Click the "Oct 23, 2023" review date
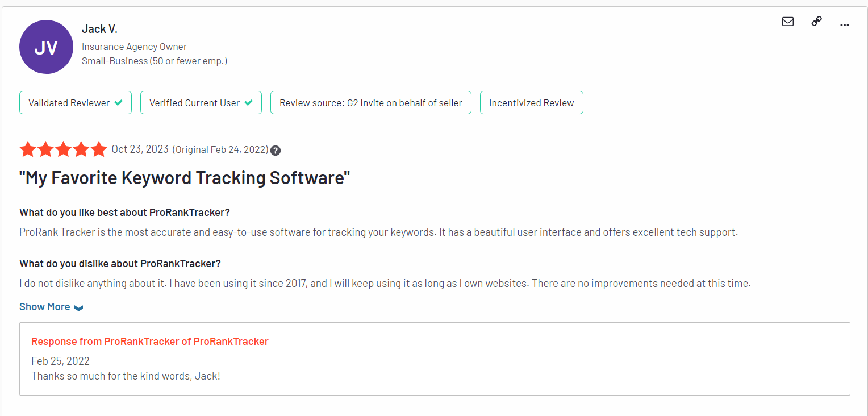Screen dimensions: 868x416 click(140, 149)
